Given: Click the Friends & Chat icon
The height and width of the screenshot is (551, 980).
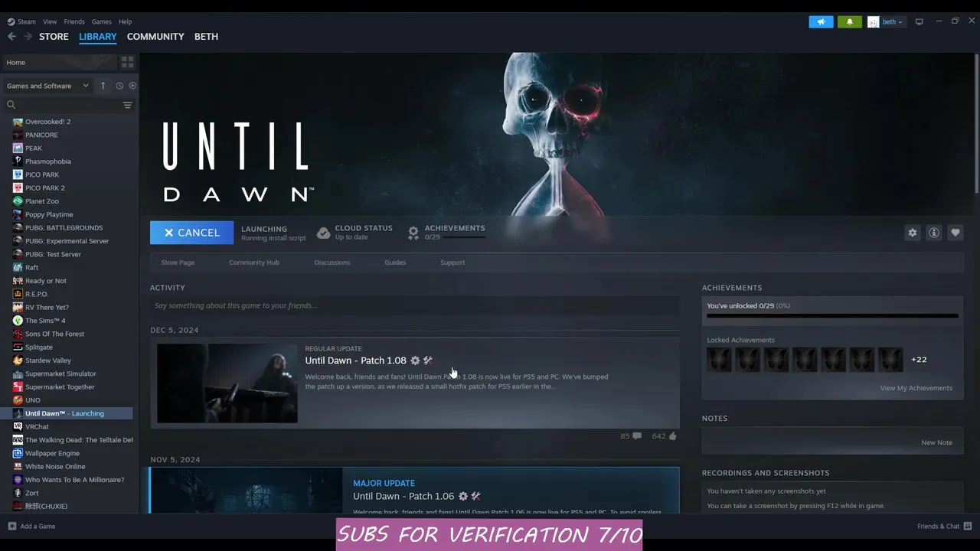Looking at the screenshot, I should click(x=968, y=527).
